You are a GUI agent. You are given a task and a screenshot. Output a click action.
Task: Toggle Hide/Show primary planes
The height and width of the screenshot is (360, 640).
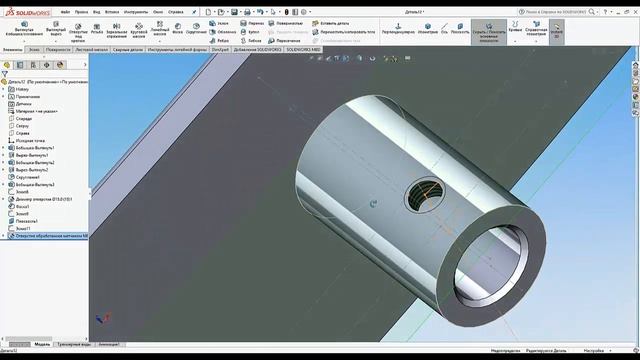(x=489, y=31)
